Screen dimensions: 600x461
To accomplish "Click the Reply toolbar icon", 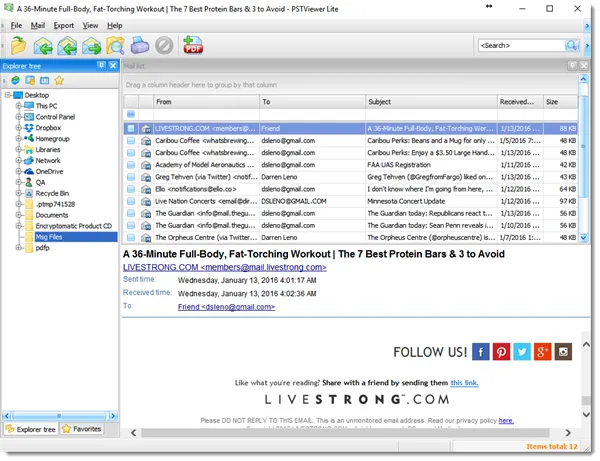I will 43,46.
